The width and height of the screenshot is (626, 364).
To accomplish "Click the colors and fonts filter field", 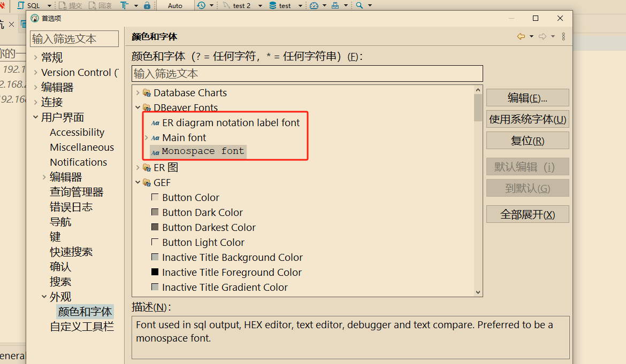I will [x=307, y=74].
